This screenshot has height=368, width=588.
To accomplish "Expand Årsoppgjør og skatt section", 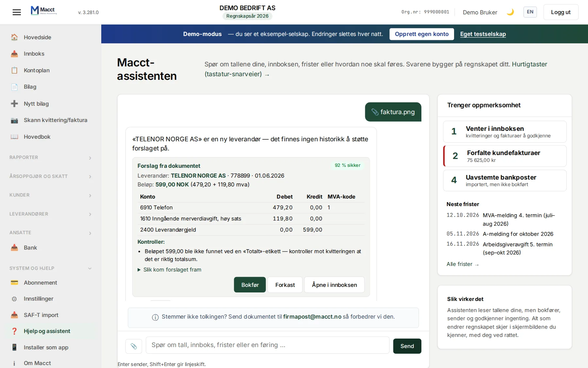I will tap(51, 176).
